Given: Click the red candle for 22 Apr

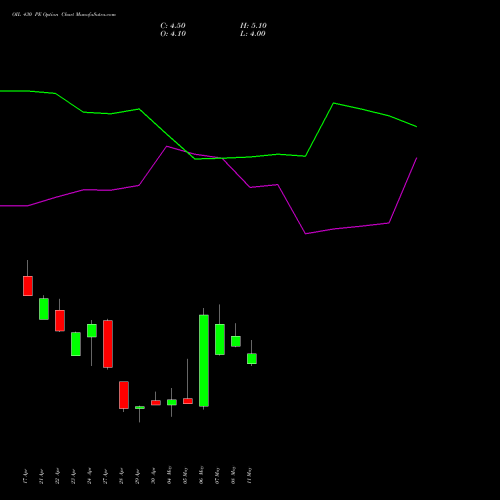Looking at the screenshot, I should 60,321.
